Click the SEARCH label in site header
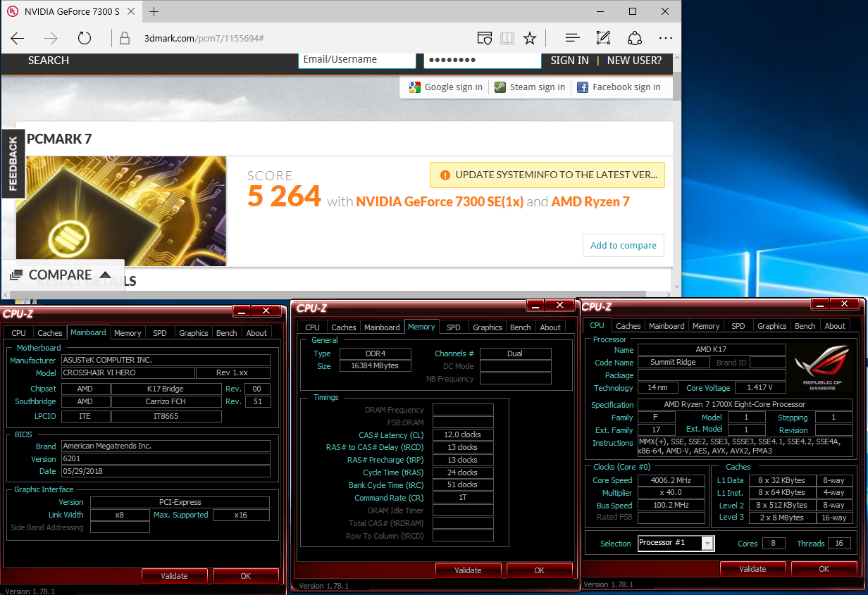This screenshot has width=868, height=595. click(49, 61)
